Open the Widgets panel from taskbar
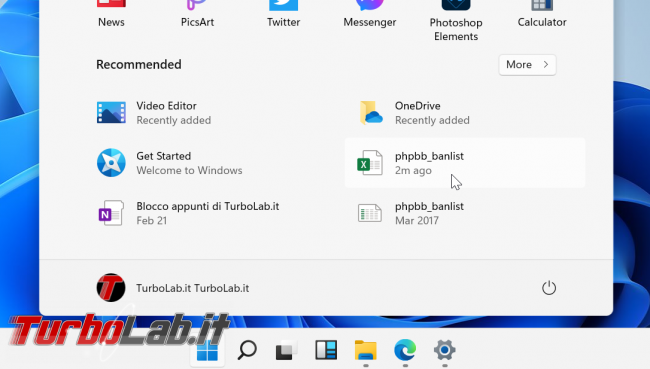The image size is (650, 369). 326,350
